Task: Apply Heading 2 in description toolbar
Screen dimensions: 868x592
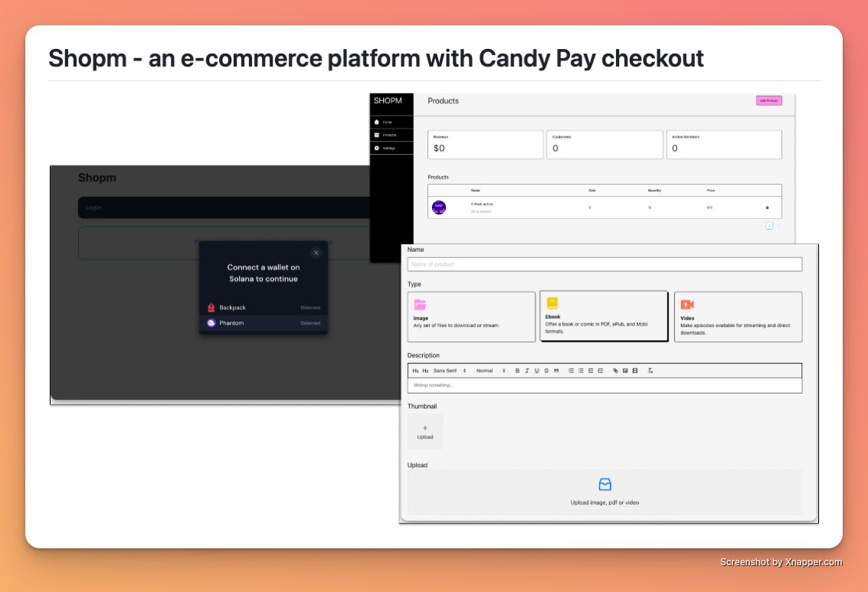Action: tap(425, 371)
